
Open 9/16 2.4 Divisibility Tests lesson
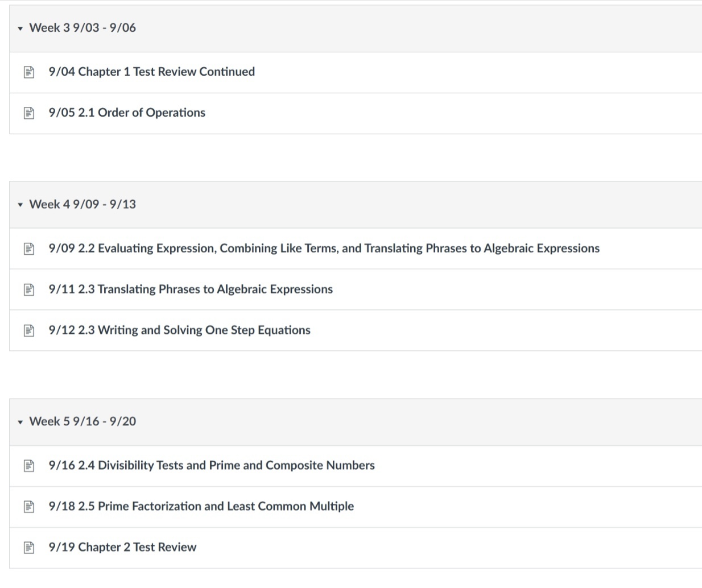point(212,465)
